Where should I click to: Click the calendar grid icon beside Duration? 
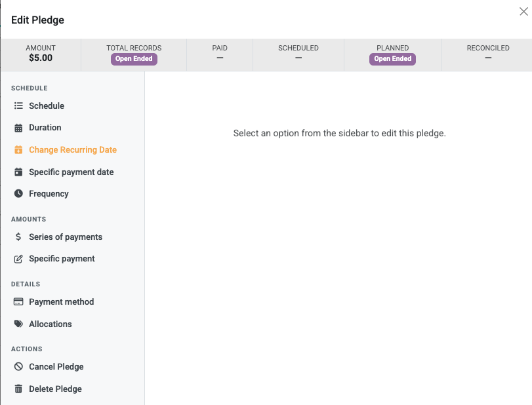(18, 128)
